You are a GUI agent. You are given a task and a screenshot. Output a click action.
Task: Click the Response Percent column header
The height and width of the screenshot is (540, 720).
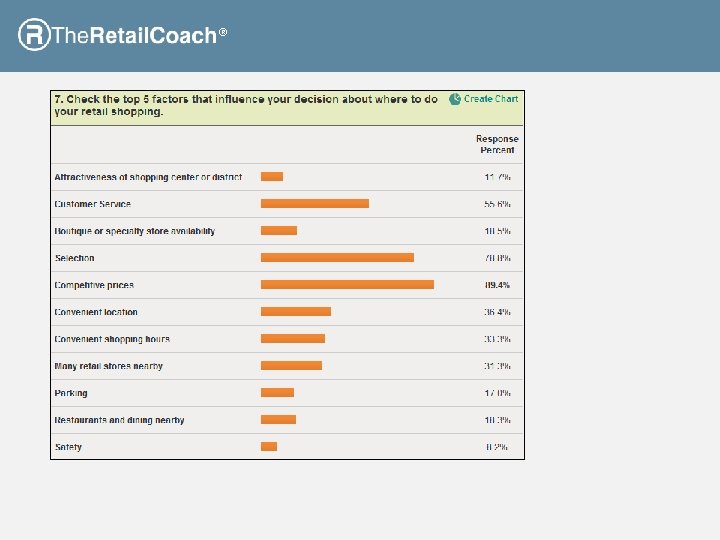point(497,144)
